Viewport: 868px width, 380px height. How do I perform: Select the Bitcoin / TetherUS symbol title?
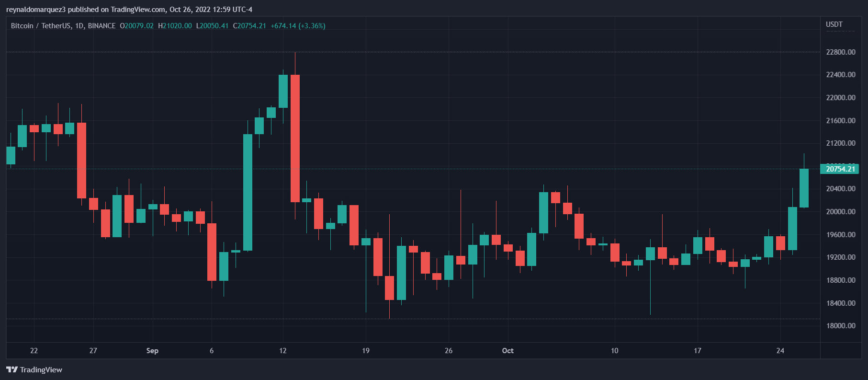click(x=63, y=26)
